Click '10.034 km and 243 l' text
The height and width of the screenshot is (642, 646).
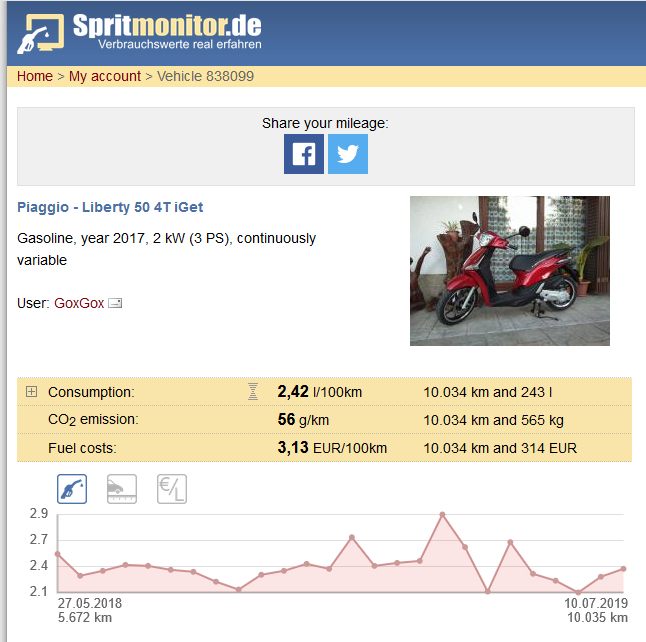pos(488,392)
